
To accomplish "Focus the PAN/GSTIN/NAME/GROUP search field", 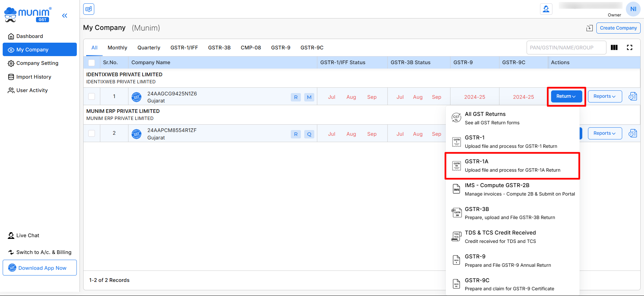I will pos(566,48).
